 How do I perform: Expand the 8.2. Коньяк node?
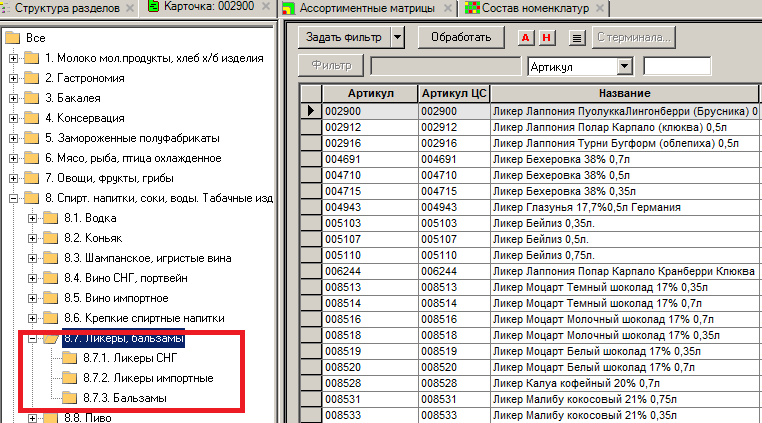coord(32,238)
